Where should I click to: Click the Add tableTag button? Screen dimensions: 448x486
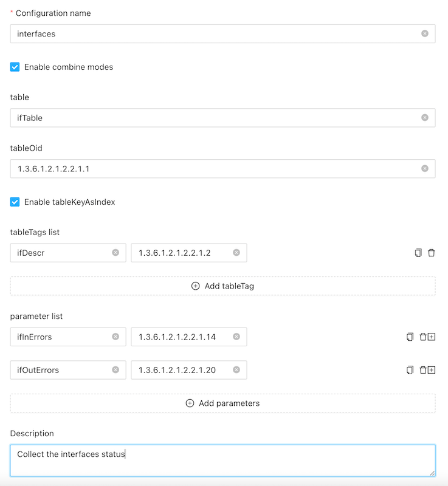(222, 286)
